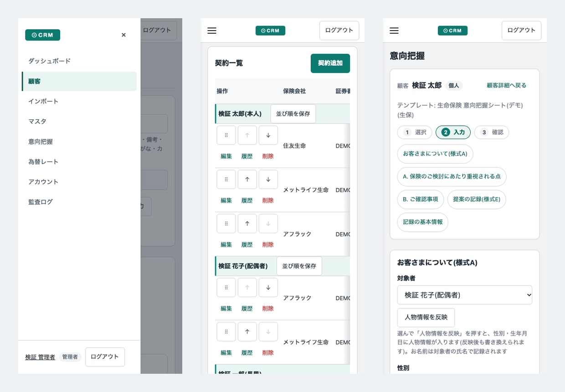
Task: Open 監査ログ in the sidebar menu
Action: [79, 201]
